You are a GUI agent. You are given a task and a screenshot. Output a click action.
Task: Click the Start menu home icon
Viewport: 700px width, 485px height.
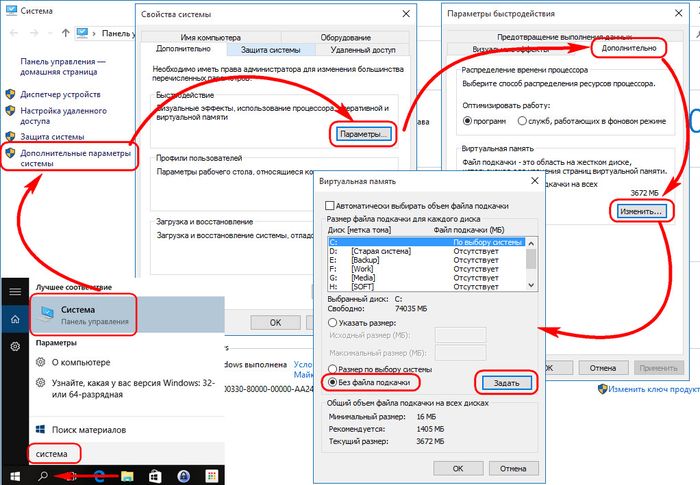pos(14,318)
